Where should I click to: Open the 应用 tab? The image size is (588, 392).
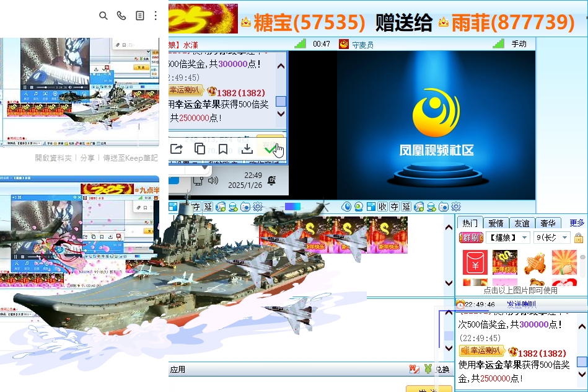[177, 370]
